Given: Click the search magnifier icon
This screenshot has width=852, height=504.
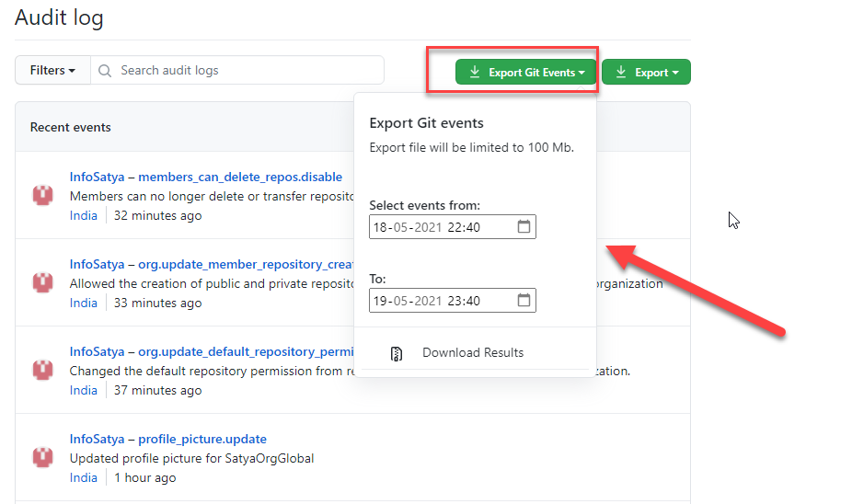Looking at the screenshot, I should pyautogui.click(x=105, y=71).
